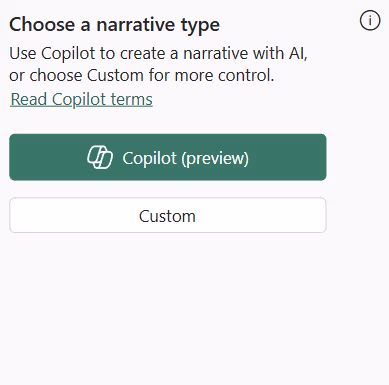Show details with the circular information icon
The image size is (389, 385).
tap(370, 21)
